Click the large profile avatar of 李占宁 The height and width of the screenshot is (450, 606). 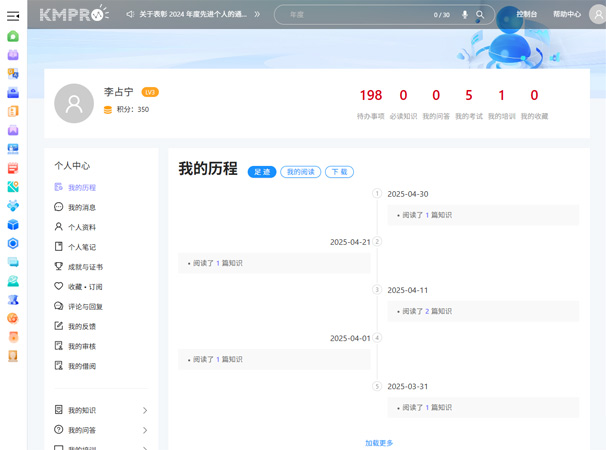coord(74,103)
